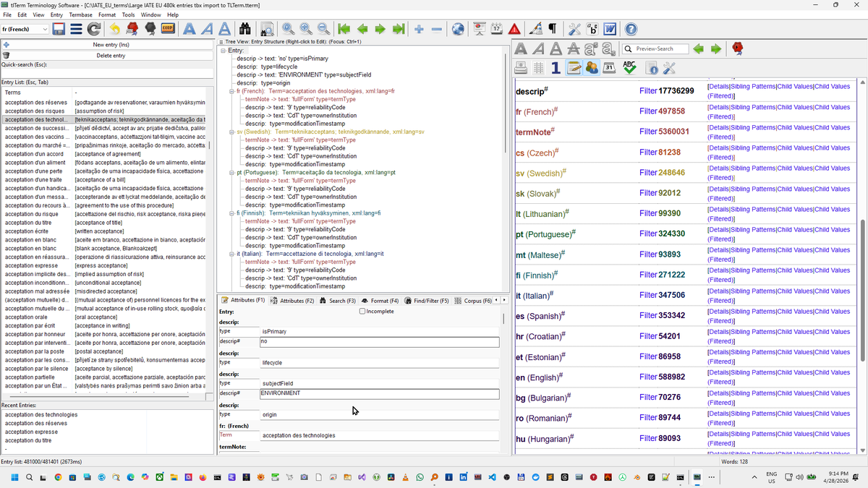The height and width of the screenshot is (488, 868).
Task: Click the large number 1 icon in preview toolbar
Action: tap(556, 67)
